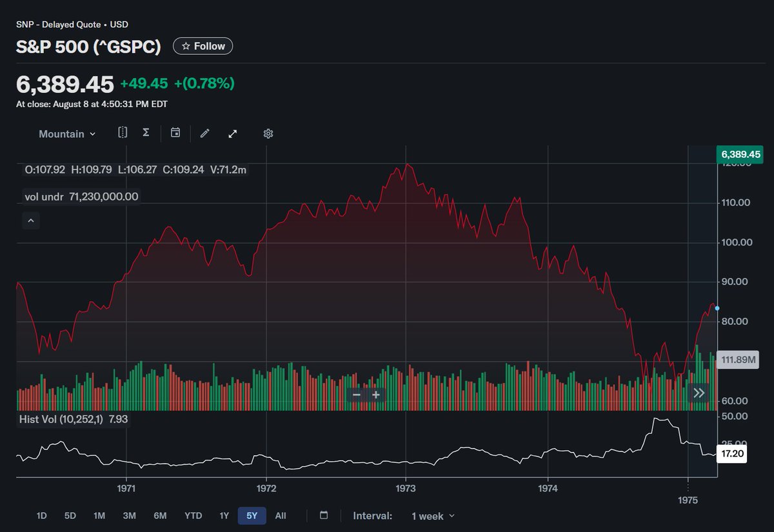Click the zoom in plus button

(x=376, y=394)
